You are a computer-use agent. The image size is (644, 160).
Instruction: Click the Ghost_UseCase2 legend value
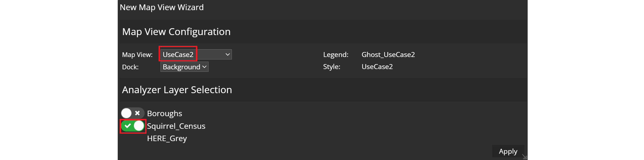pyautogui.click(x=388, y=55)
